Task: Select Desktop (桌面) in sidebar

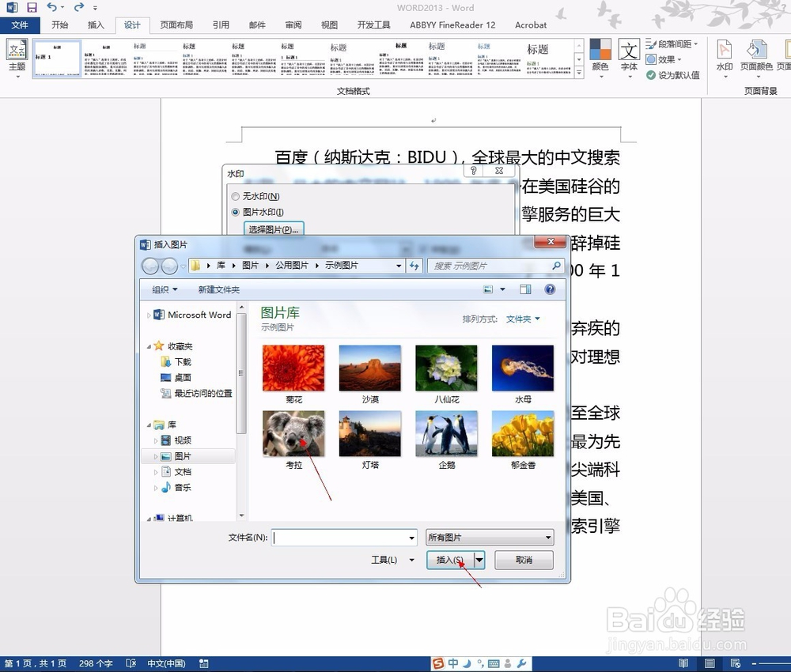Action: [176, 378]
